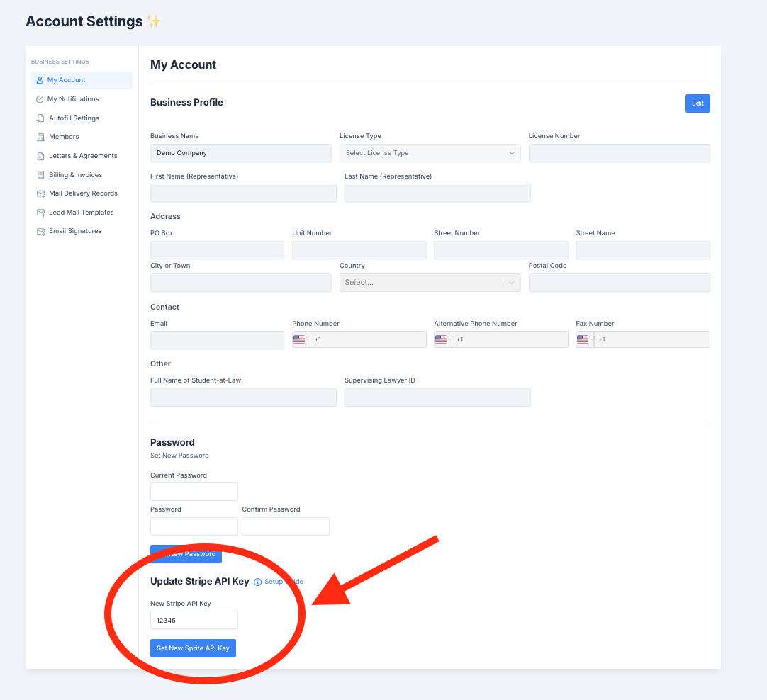Click the Autofill Settings document icon
767x700 pixels.
(x=41, y=118)
